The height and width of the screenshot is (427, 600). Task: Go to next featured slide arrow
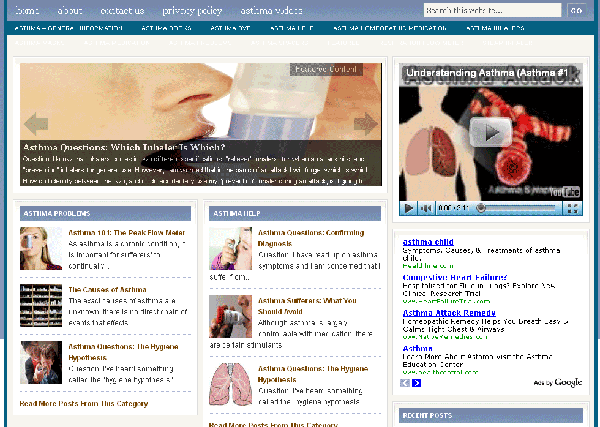point(366,124)
